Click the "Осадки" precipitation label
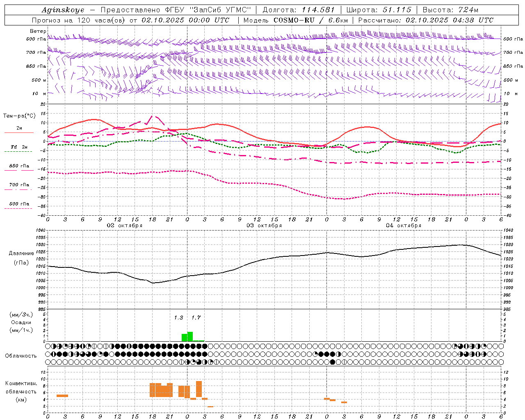 [21, 322]
